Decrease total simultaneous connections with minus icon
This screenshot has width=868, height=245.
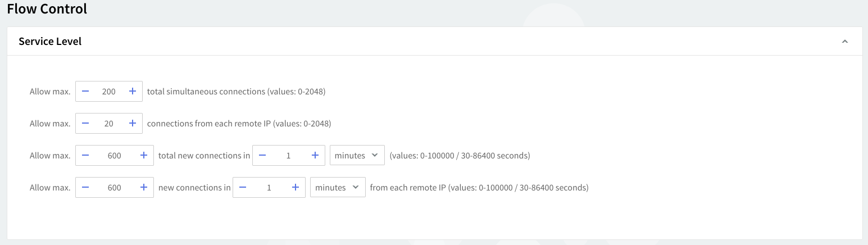[x=85, y=91]
